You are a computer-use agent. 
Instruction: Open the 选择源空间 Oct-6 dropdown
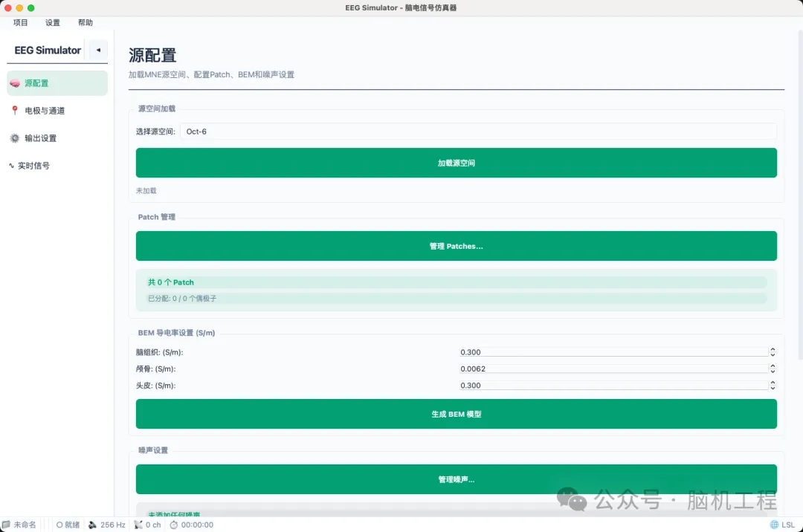point(478,132)
